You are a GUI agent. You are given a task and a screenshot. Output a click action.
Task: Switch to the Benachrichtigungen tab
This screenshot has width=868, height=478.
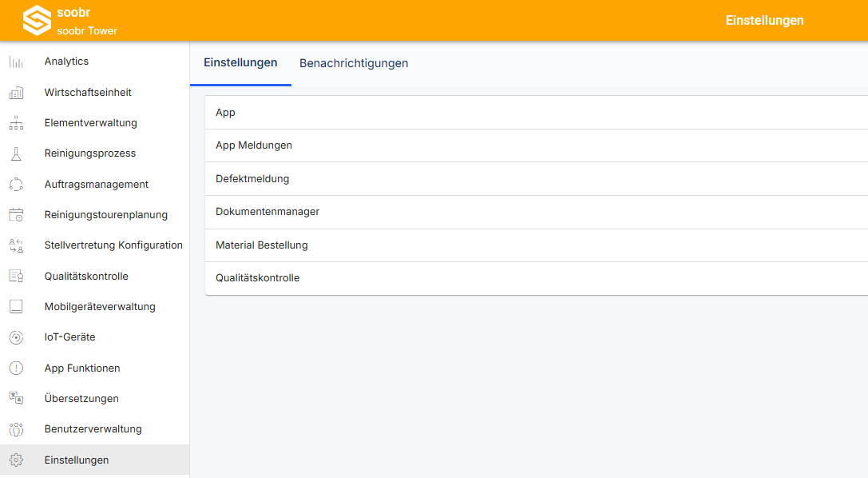click(354, 63)
